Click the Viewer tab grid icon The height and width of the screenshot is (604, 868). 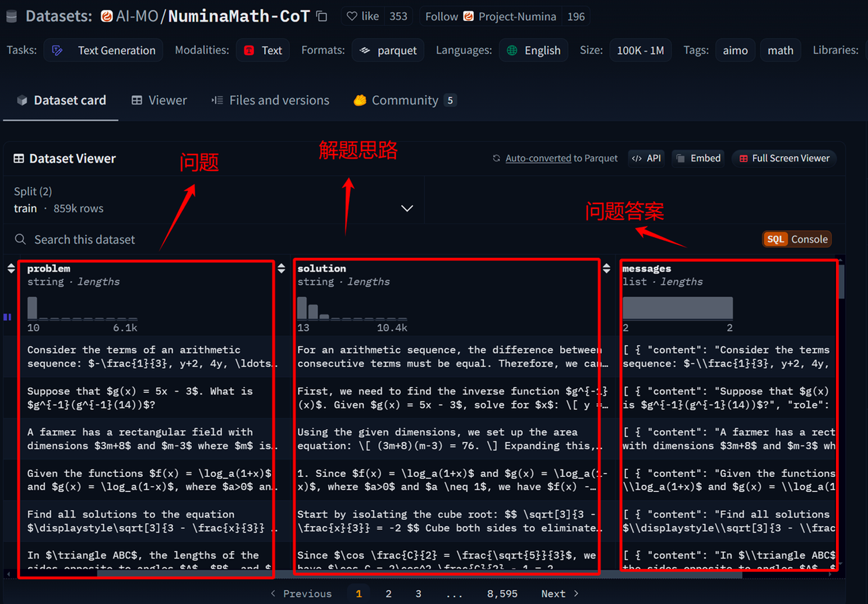(x=136, y=100)
